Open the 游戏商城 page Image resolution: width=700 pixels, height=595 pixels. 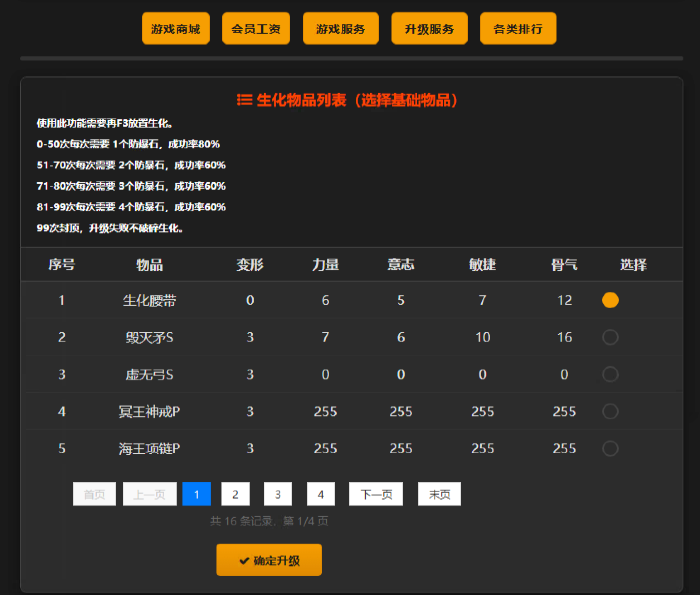point(175,28)
